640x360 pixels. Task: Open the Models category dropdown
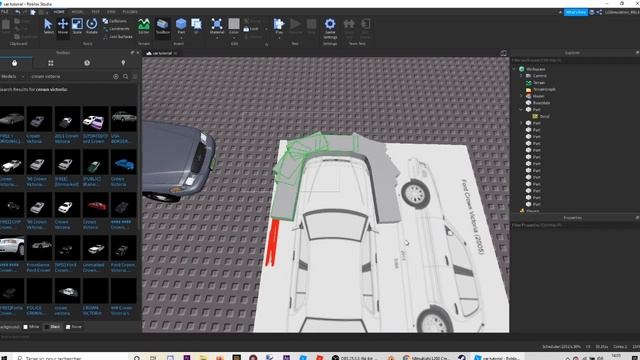(13, 76)
